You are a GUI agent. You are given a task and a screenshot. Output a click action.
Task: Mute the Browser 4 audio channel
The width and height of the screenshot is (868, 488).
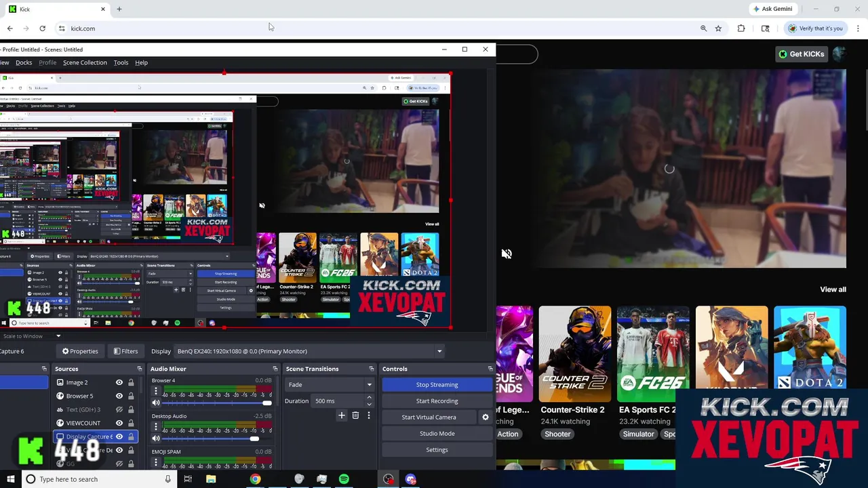156,403
